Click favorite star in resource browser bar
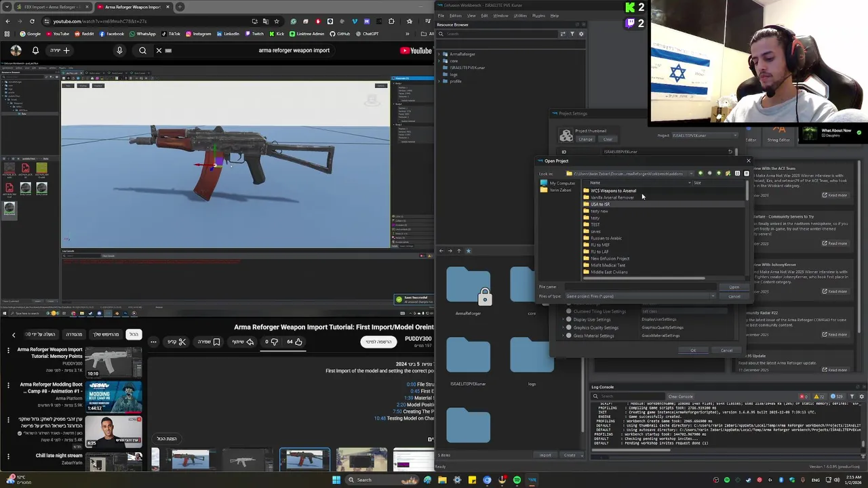This screenshot has width=868, height=488. (468, 251)
